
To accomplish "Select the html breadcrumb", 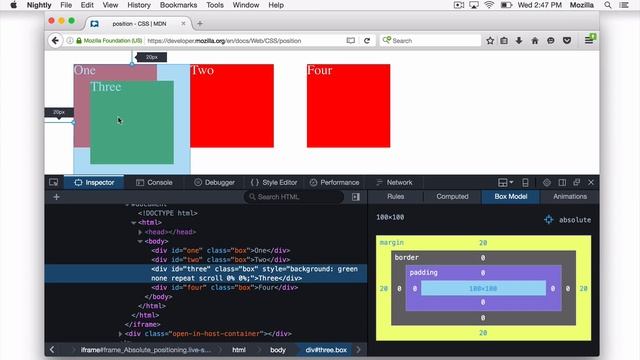I will pos(239,350).
